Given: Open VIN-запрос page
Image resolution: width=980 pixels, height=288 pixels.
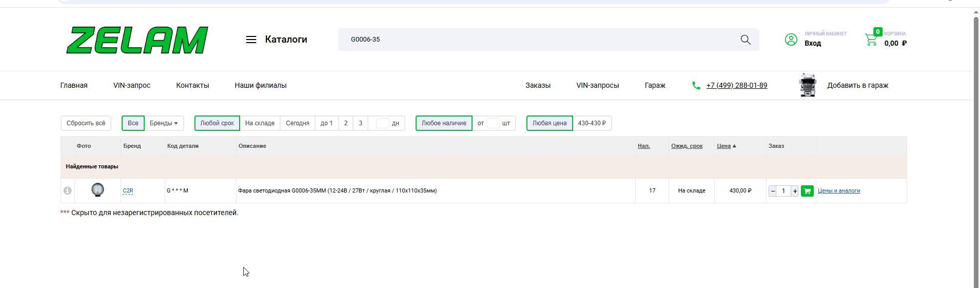Looking at the screenshot, I should (x=132, y=86).
